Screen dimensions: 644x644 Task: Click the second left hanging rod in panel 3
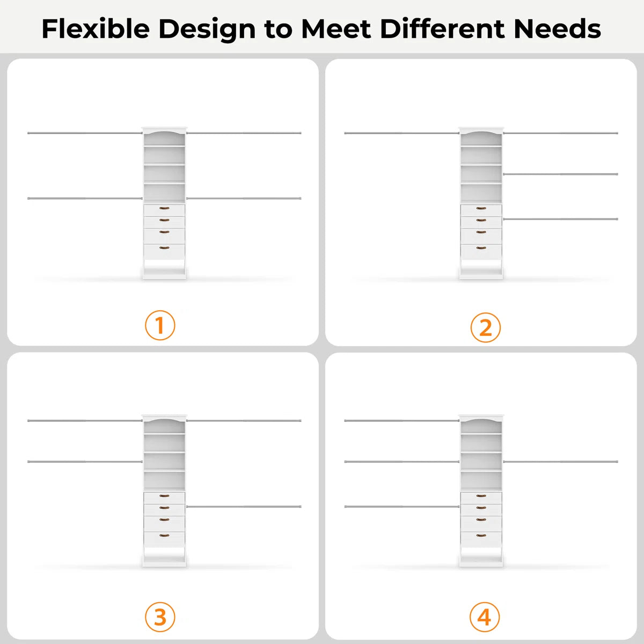click(x=85, y=462)
